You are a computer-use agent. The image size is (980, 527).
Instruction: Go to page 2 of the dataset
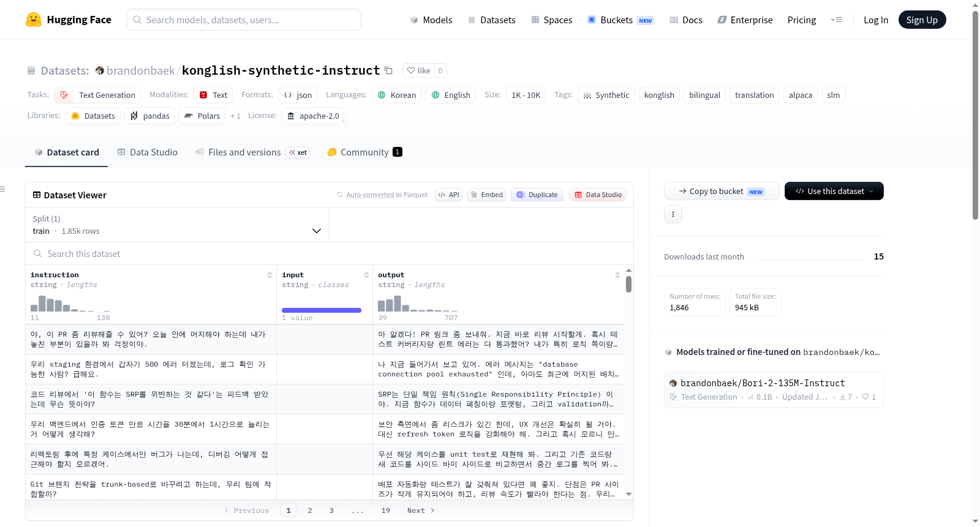[310, 510]
